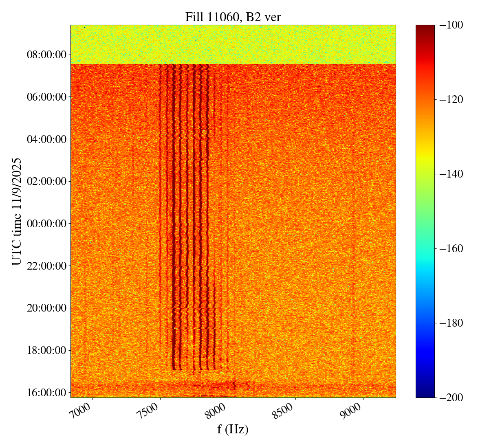Click the yellow-green band atop the spectrogram
Image resolution: width=489 pixels, height=448 pixels.
[233, 44]
